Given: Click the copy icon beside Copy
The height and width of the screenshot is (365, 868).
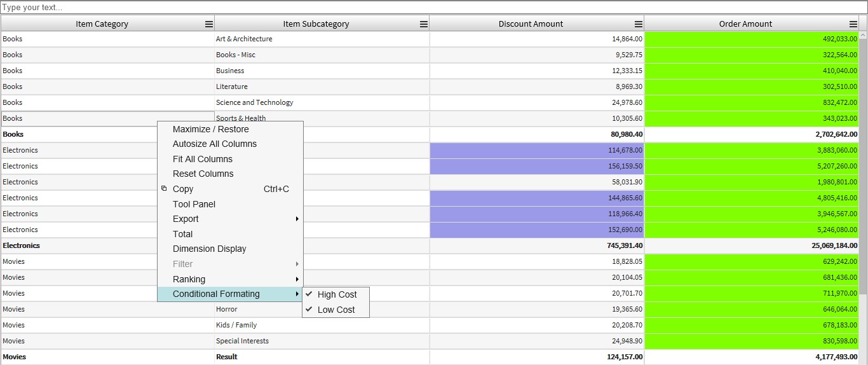Looking at the screenshot, I should 164,189.
